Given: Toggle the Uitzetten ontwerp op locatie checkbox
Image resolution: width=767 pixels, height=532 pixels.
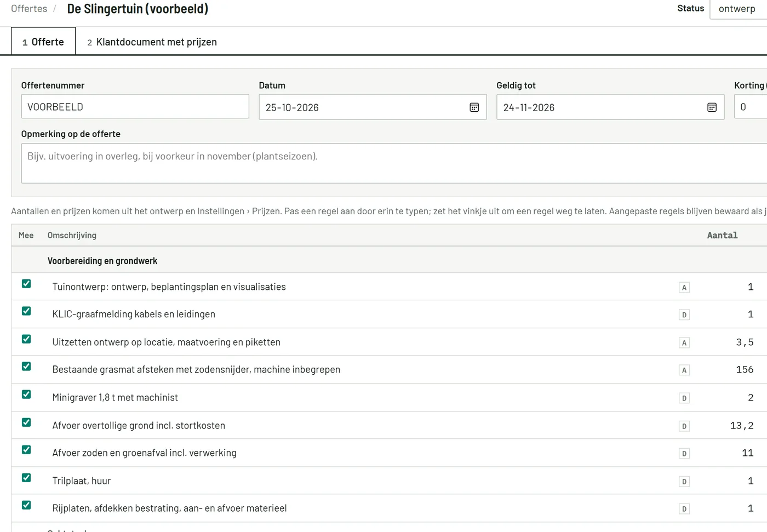Looking at the screenshot, I should [26, 339].
